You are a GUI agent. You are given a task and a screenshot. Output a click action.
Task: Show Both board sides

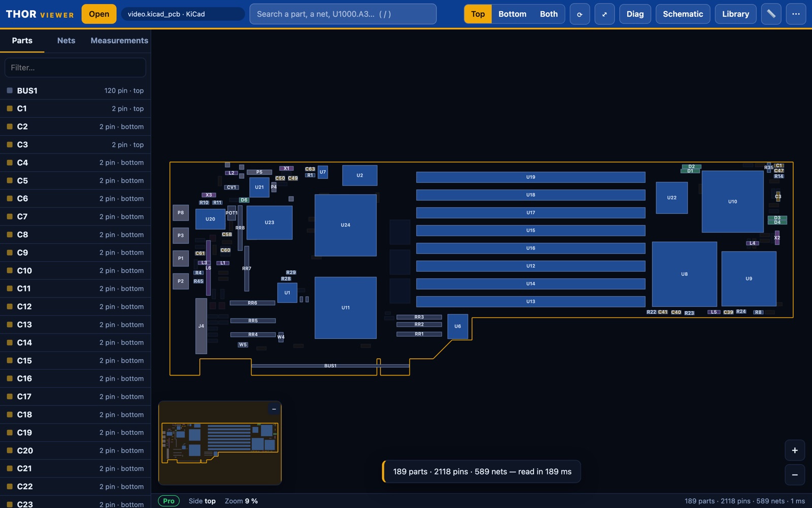pos(549,14)
